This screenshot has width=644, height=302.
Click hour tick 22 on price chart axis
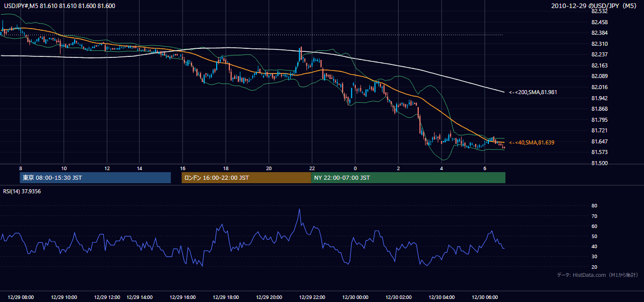[x=312, y=168]
